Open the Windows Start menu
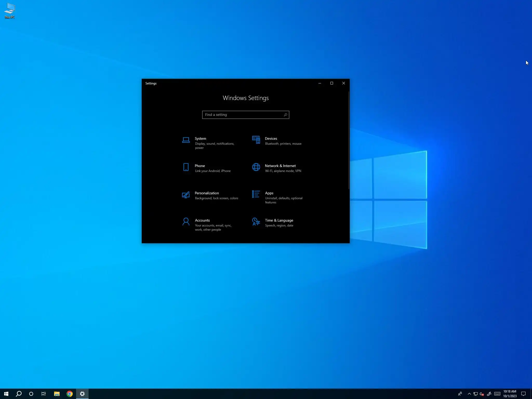 [x=6, y=394]
